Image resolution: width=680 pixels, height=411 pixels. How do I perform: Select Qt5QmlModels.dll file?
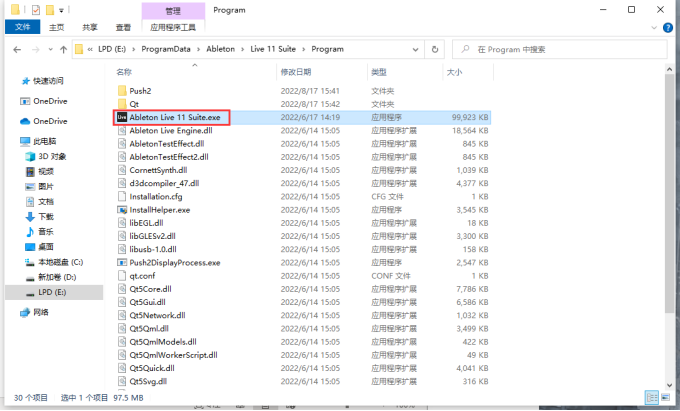click(x=163, y=342)
